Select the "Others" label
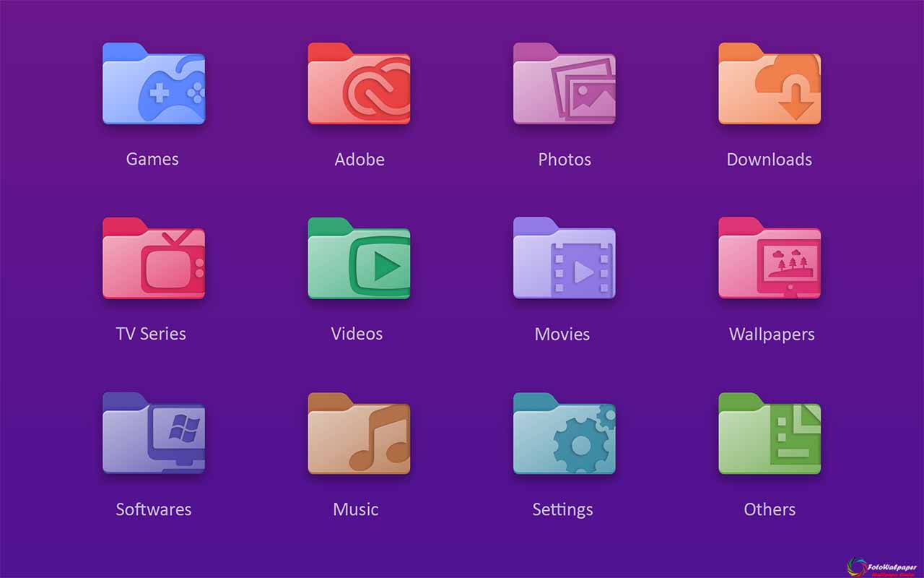The image size is (924, 578). coord(770,509)
